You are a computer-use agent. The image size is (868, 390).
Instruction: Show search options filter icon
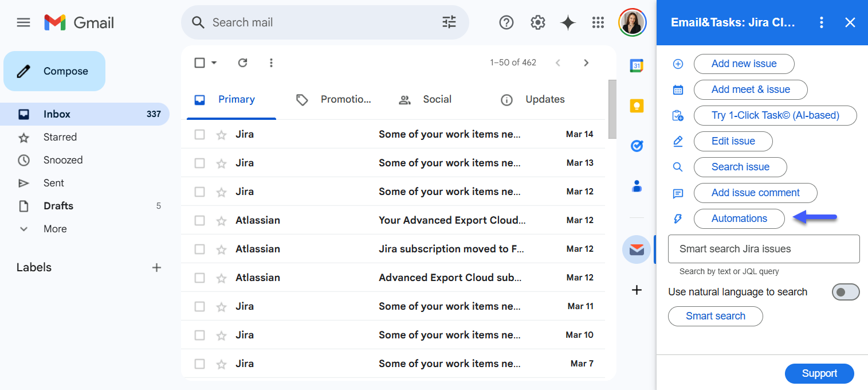449,22
